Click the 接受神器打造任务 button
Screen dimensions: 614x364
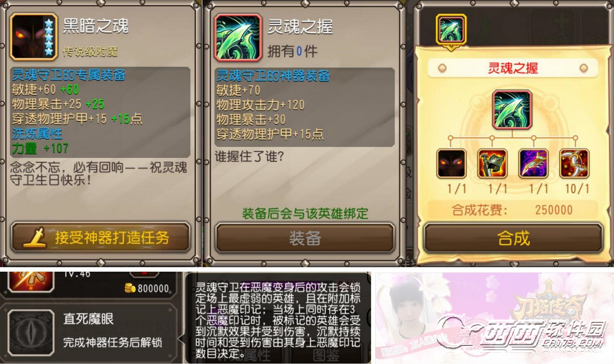(x=100, y=237)
